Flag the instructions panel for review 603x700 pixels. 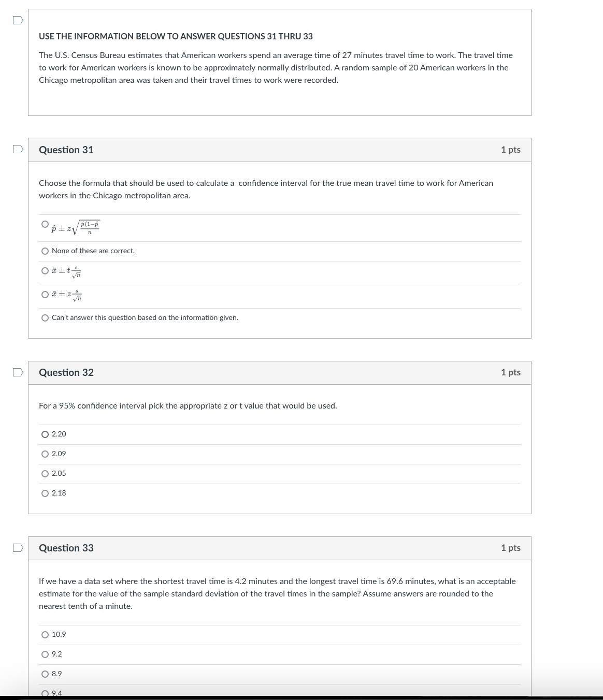coord(17,19)
